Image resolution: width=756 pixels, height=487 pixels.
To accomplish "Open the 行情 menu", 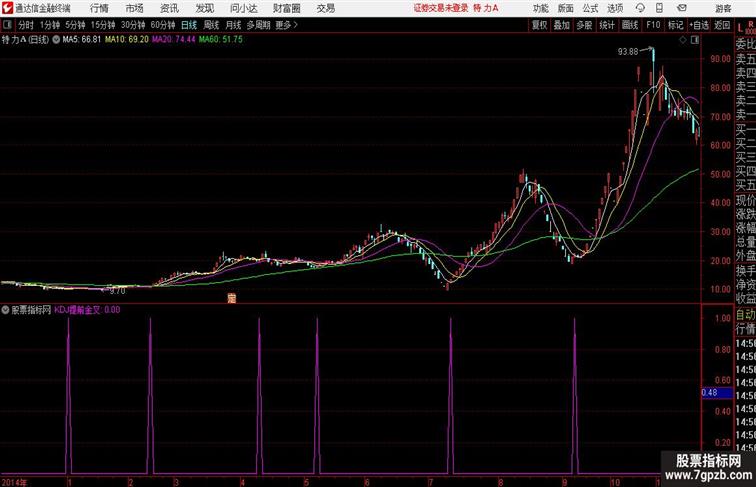I will coord(99,8).
